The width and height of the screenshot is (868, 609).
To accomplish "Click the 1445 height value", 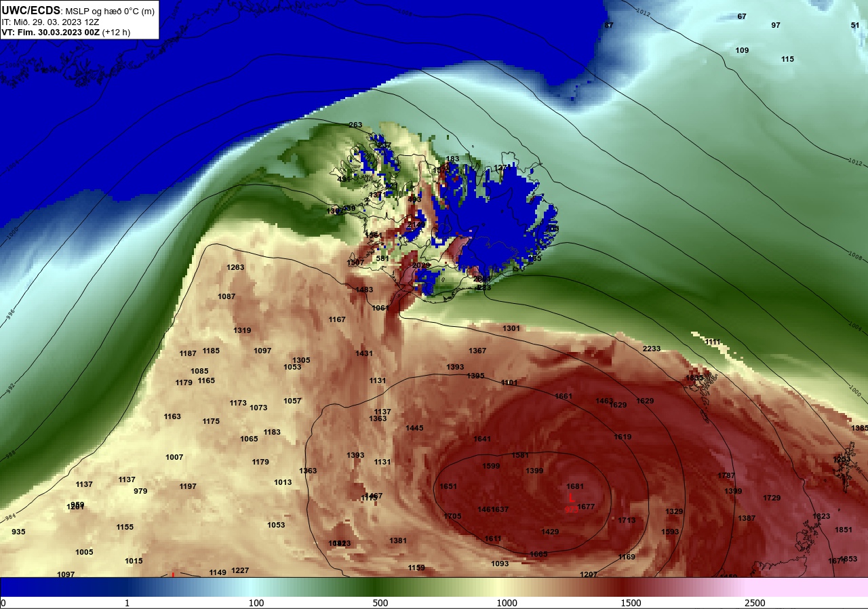I will pyautogui.click(x=414, y=428).
